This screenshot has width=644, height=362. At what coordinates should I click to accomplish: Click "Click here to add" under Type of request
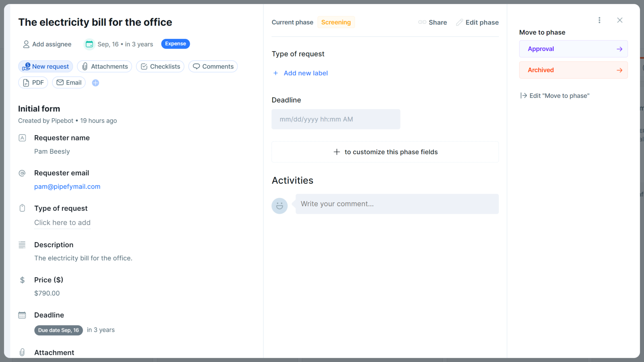(x=62, y=223)
